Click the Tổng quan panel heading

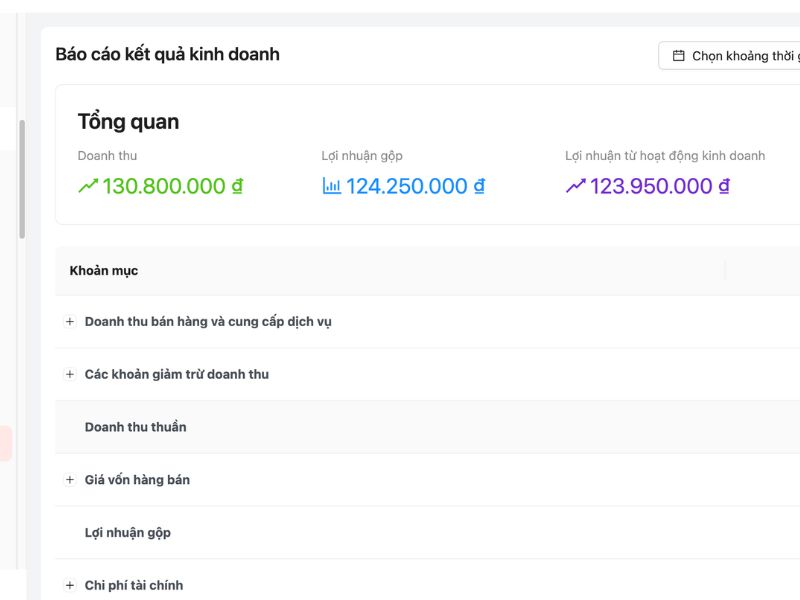(x=128, y=122)
